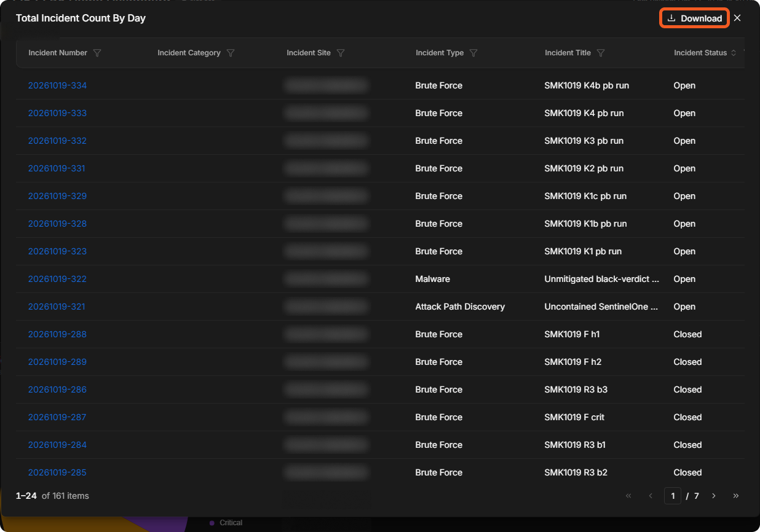Select title 'SMK1019 K4 pb run'

(584, 113)
